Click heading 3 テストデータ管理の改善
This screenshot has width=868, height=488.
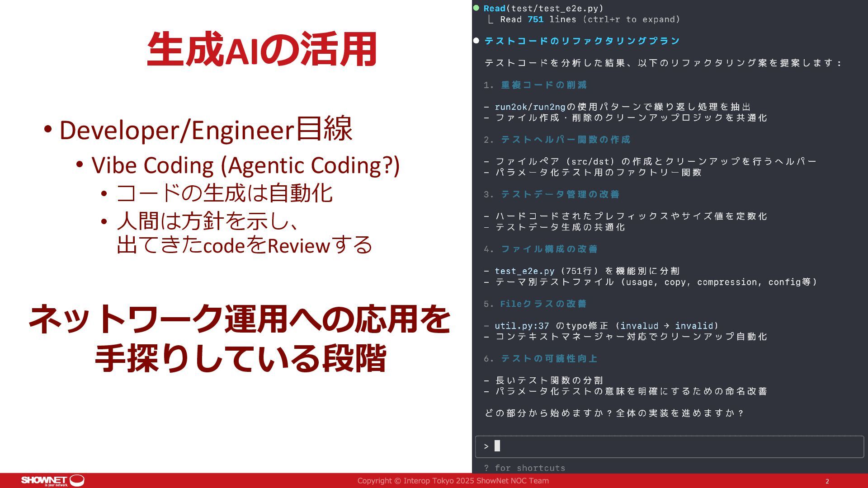560,194
